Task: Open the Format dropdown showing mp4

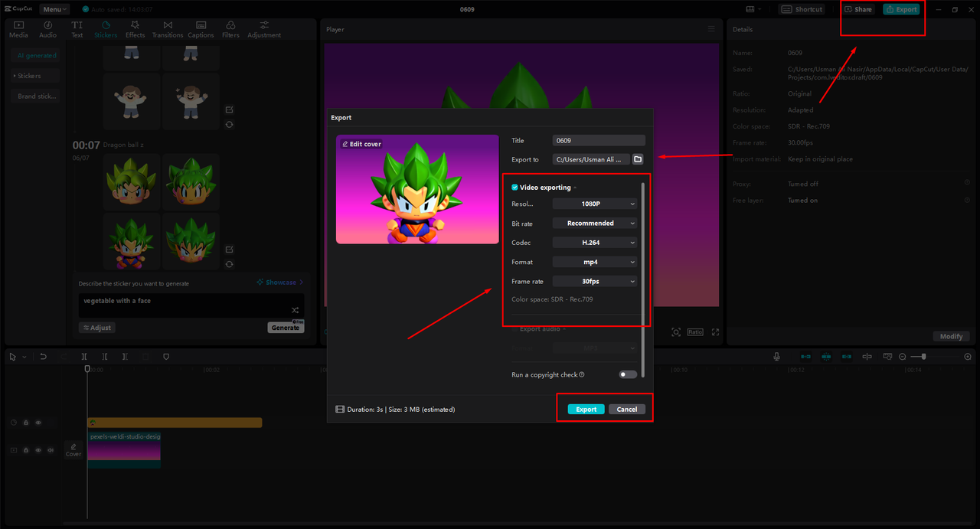Action: tap(594, 262)
